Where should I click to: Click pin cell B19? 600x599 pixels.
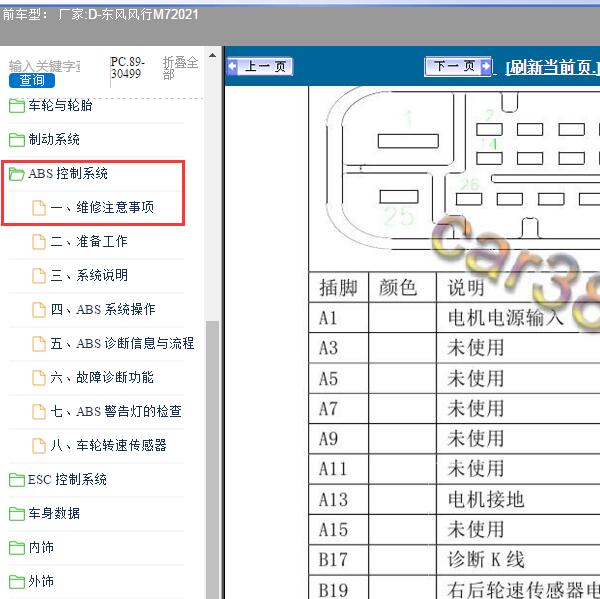click(338, 588)
